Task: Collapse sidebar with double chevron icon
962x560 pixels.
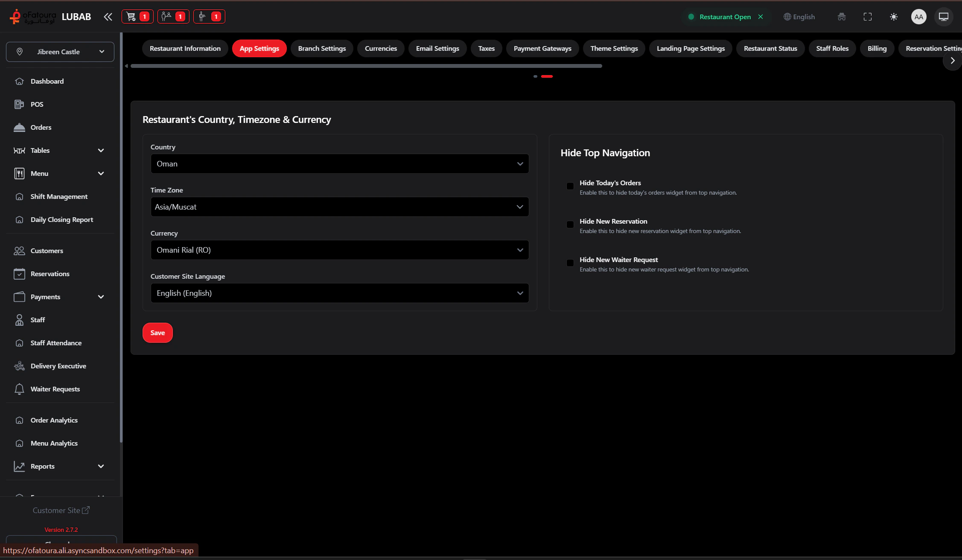Action: click(108, 17)
